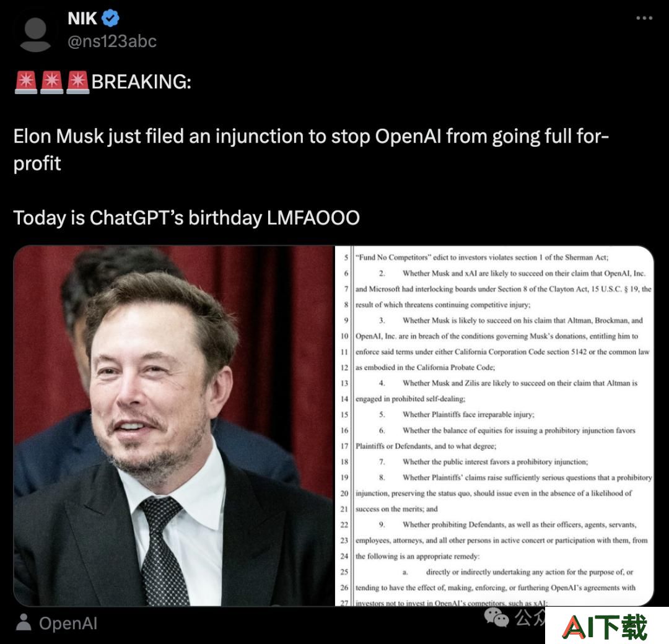Image resolution: width=669 pixels, height=644 pixels.
Task: Open the three-dot more options menu
Action: pyautogui.click(x=644, y=18)
